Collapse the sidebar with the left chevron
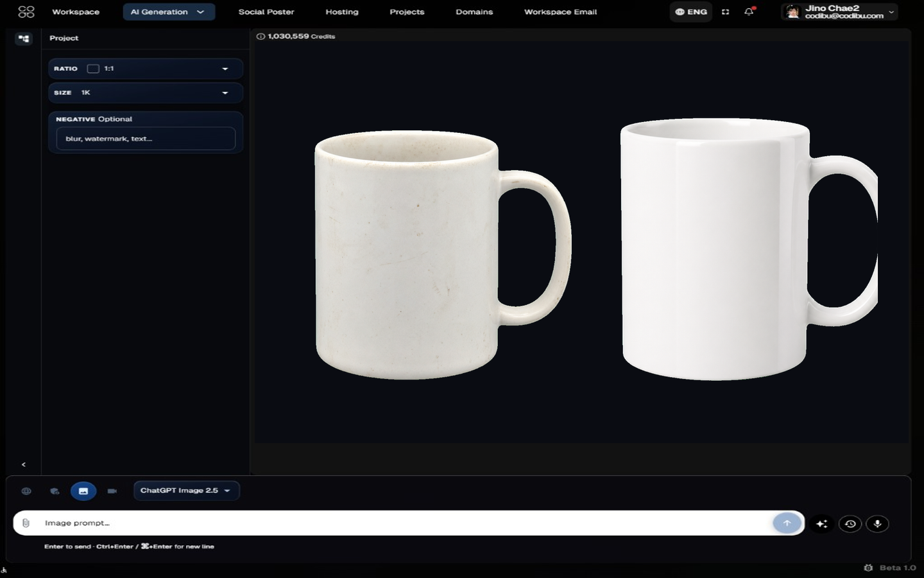The height and width of the screenshot is (578, 924). (24, 464)
